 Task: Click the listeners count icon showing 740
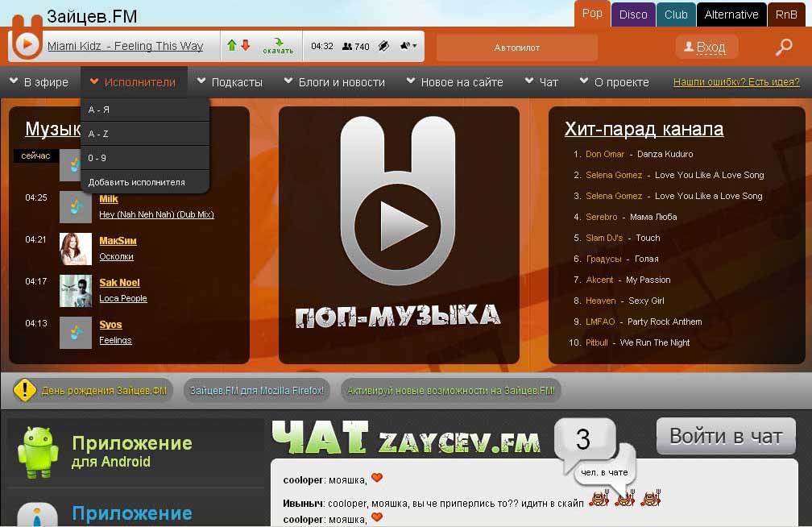(355, 47)
